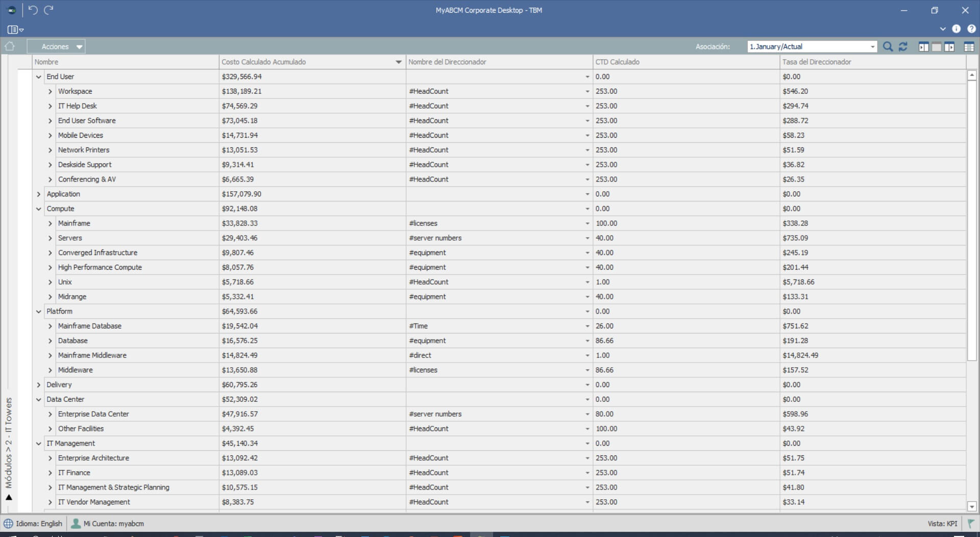Screen dimensions: 980x537
Task: Refresh data with the circular arrows icon
Action: point(903,47)
